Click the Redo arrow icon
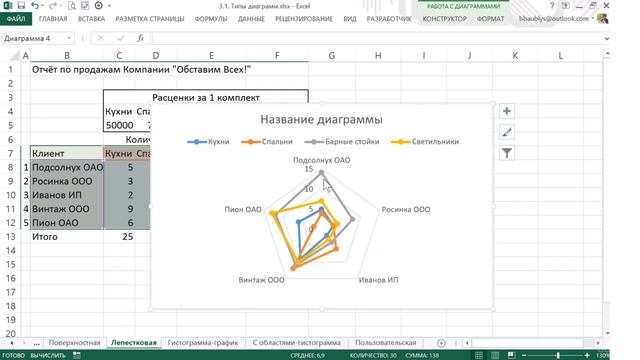 53,6
